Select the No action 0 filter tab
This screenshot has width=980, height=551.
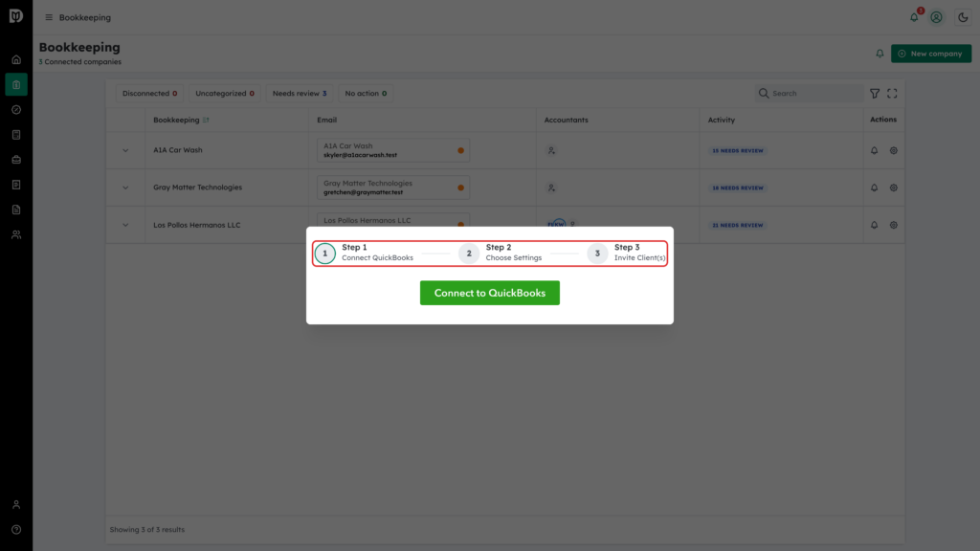[x=366, y=94]
